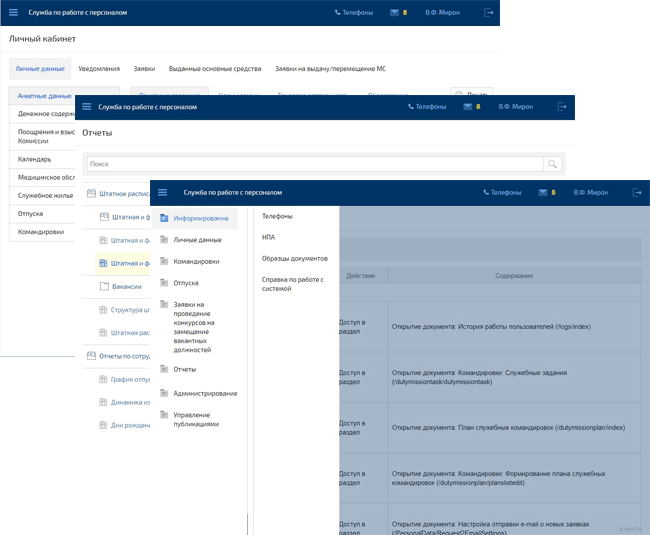
Task: Click magnifier icon in Отчеты search bar
Action: coord(552,163)
